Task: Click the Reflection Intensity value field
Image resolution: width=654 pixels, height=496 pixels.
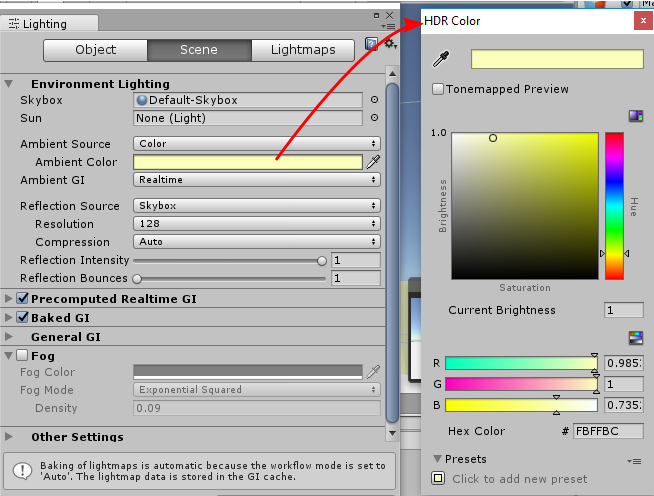Action: [x=356, y=260]
